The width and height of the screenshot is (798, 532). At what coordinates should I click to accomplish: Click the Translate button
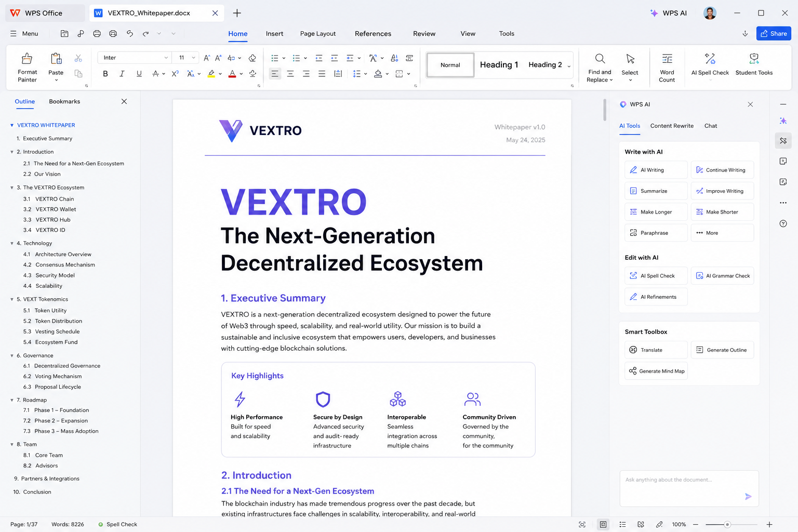pyautogui.click(x=656, y=350)
